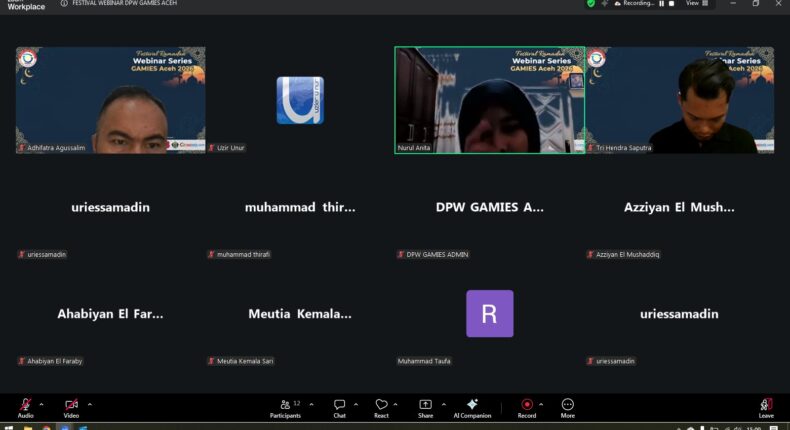Click name label 'Muhammad Taufa'
Image resolution: width=790 pixels, height=430 pixels.
point(424,361)
